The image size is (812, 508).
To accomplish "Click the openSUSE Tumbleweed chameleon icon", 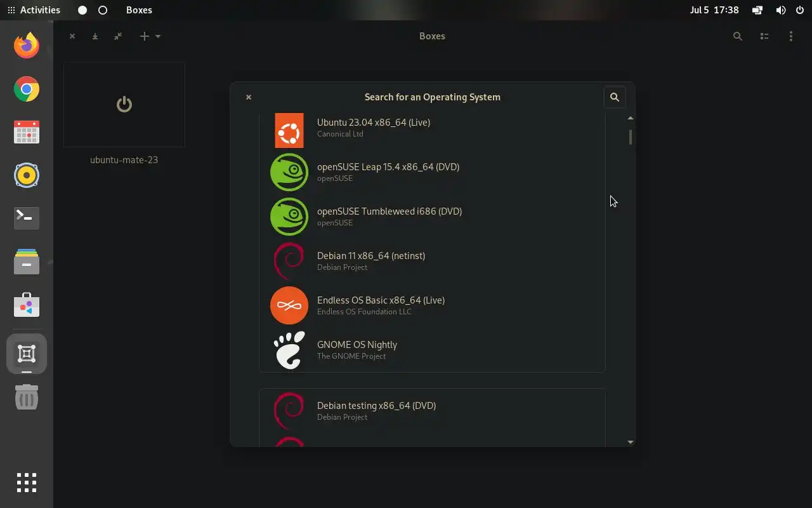I will [x=289, y=217].
